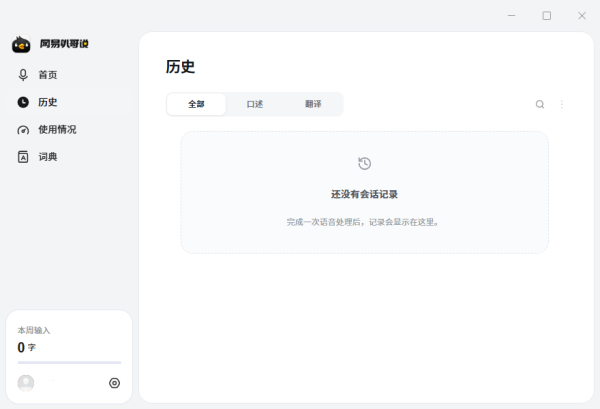Click the microphone icon next to 首页
Screen dimensions: 600x409
click(x=23, y=75)
